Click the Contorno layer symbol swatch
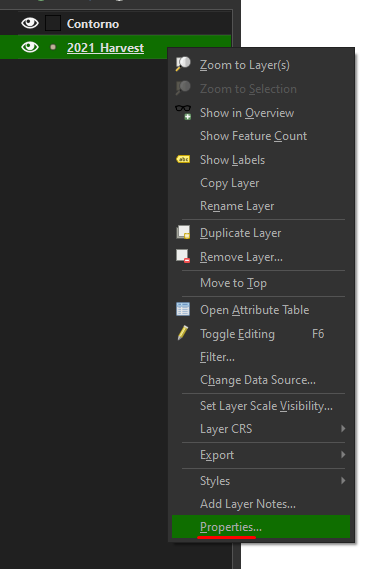Screen dimensions: 387x569 (53, 23)
